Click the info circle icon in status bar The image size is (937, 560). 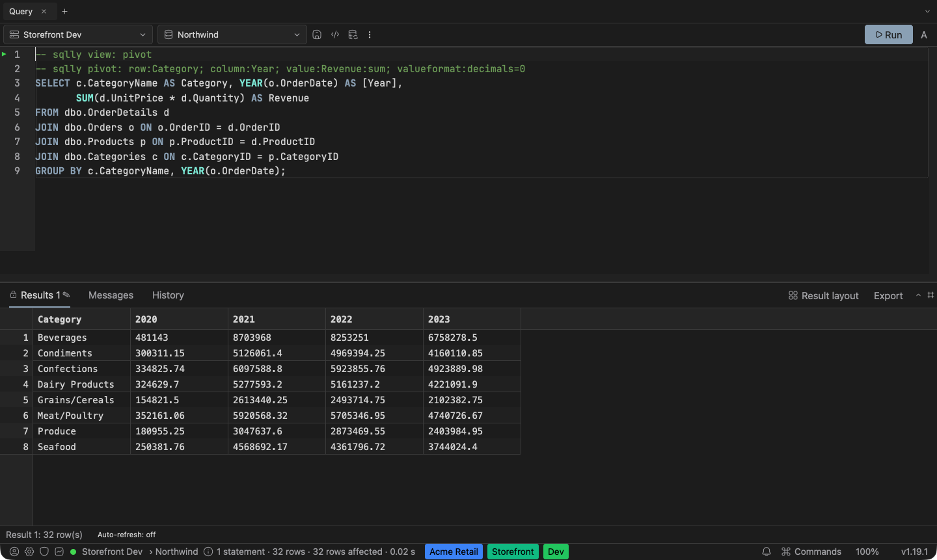click(x=208, y=552)
